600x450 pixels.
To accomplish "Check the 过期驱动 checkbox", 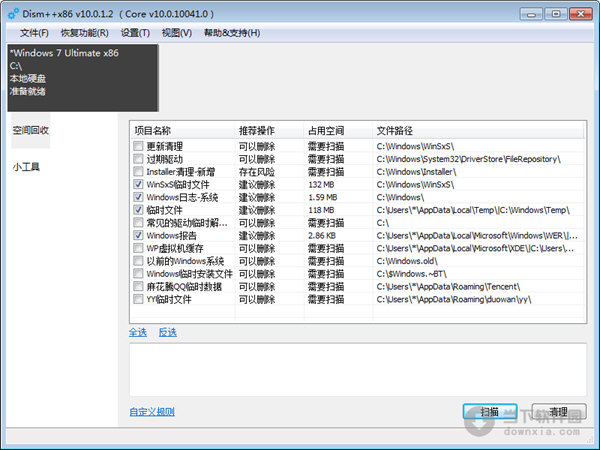I will tap(138, 159).
